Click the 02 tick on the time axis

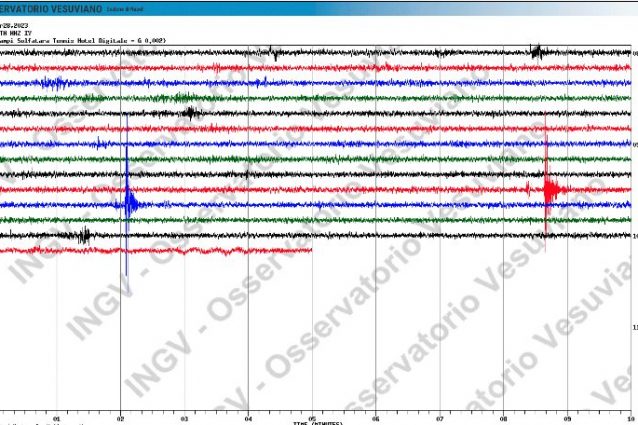click(x=120, y=418)
